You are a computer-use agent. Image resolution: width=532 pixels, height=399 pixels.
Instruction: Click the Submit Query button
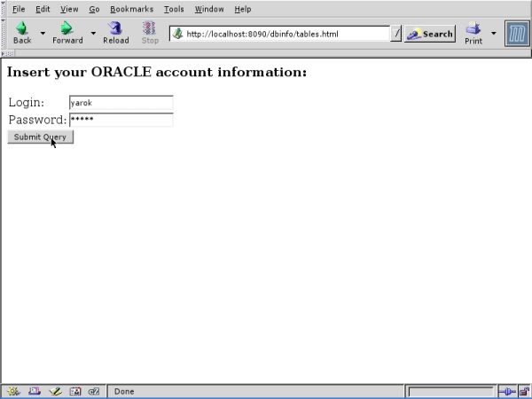click(41, 137)
